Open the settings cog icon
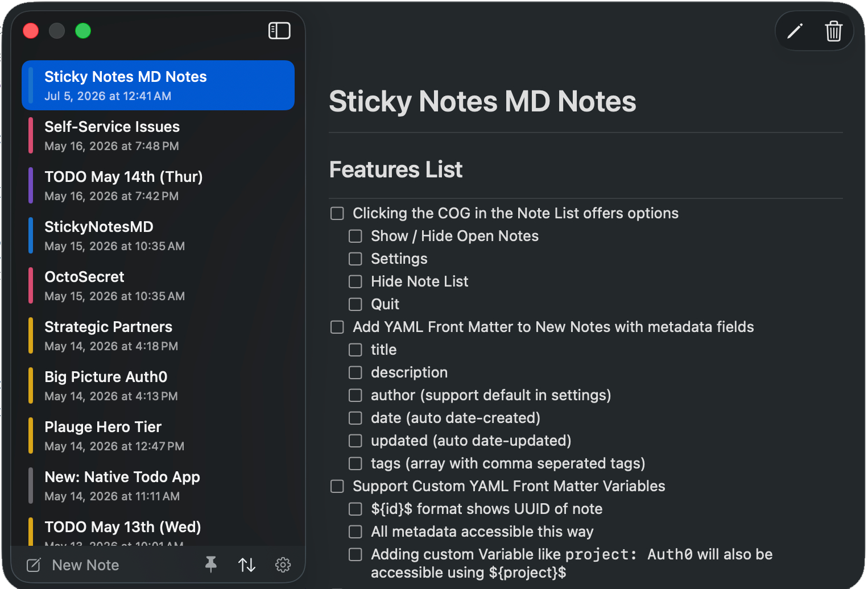The height and width of the screenshot is (589, 868). pos(283,565)
